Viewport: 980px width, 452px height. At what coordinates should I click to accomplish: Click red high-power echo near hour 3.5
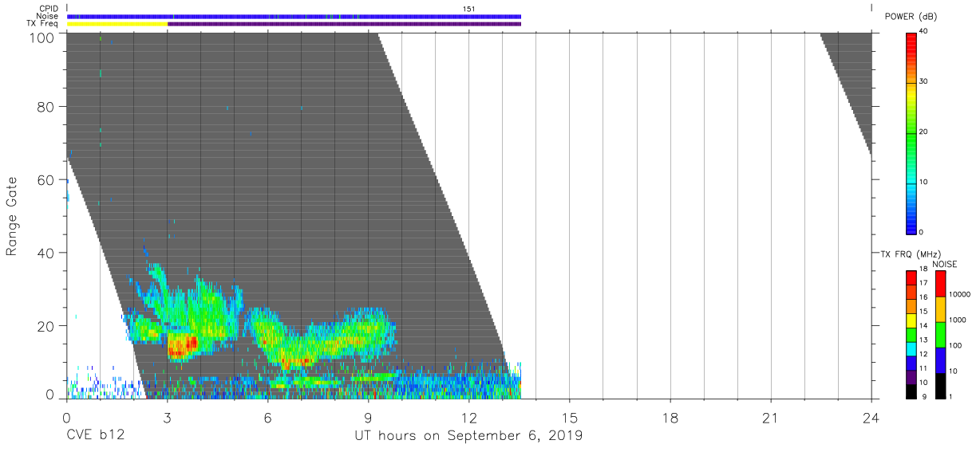coord(182,345)
